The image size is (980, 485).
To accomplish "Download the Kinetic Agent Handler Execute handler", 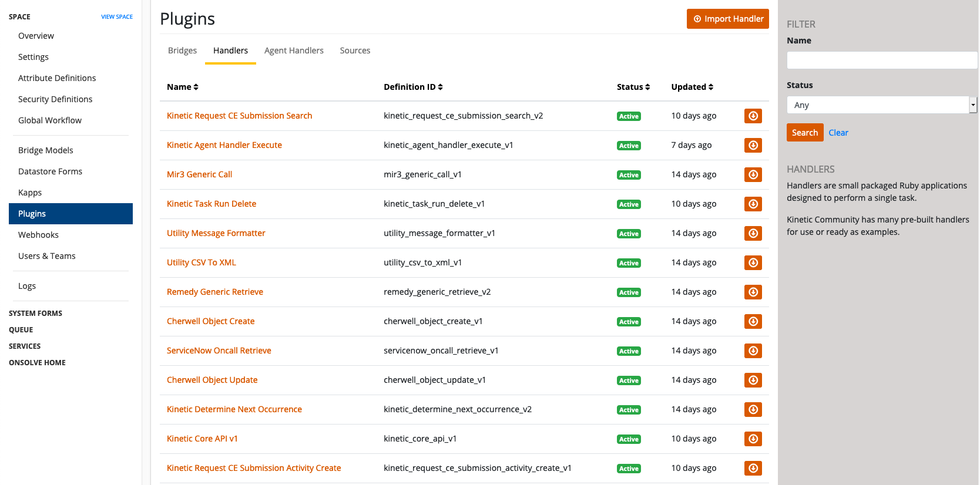I will pyautogui.click(x=753, y=145).
